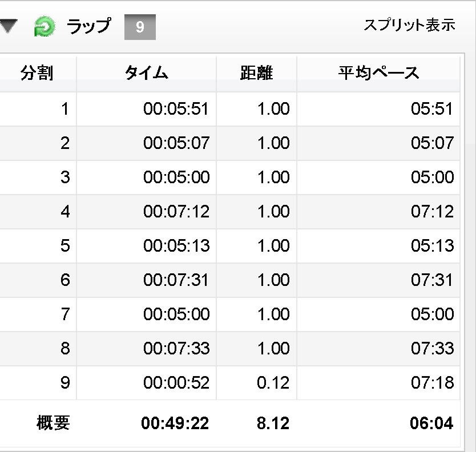Sort by the 平均ペース column header
The image size is (476, 452).
pos(378,74)
